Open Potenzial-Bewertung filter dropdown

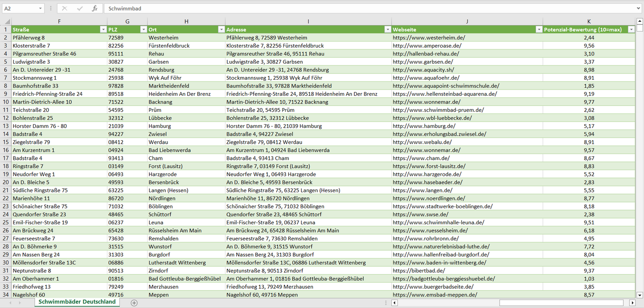pyautogui.click(x=631, y=29)
